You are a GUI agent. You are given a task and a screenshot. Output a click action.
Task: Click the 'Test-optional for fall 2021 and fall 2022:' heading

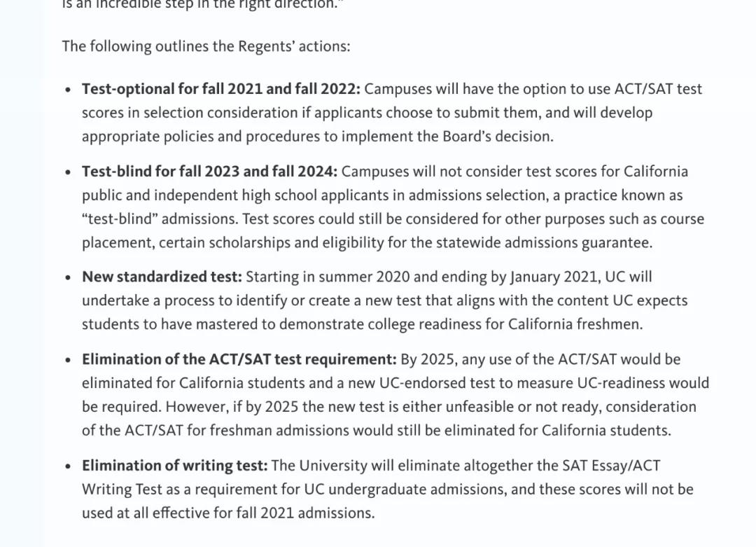pyautogui.click(x=220, y=89)
